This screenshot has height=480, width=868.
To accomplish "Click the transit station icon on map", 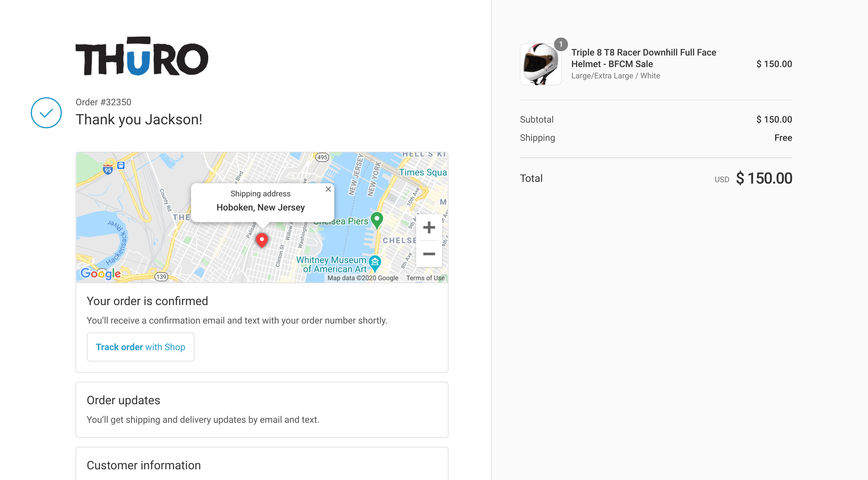I will tap(121, 165).
